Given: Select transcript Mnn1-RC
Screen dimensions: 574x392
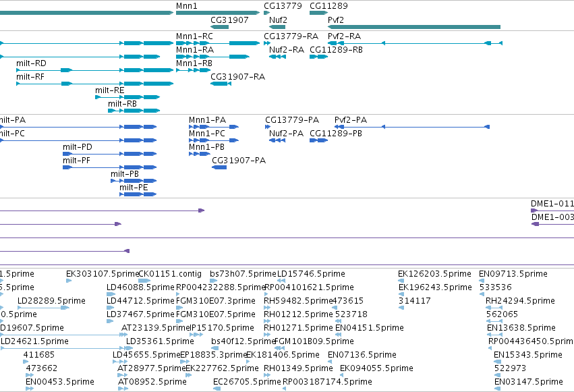Looking at the screenshot, I should (x=218, y=43).
